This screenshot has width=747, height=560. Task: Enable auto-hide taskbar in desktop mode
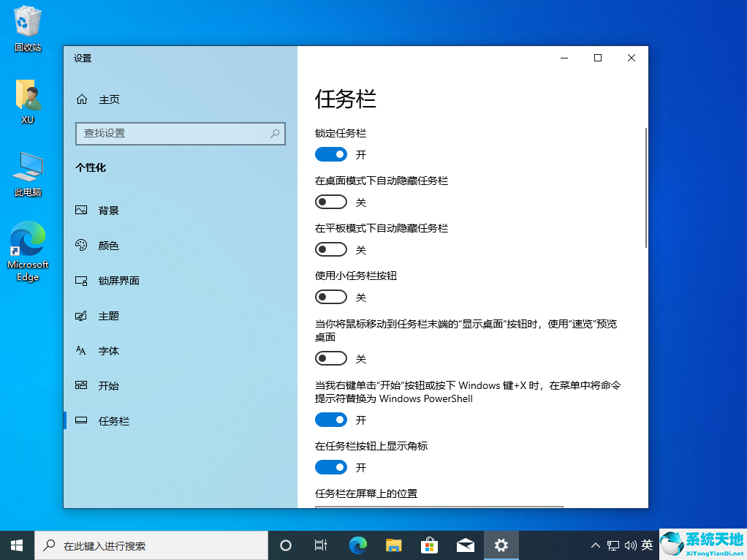[x=330, y=201]
